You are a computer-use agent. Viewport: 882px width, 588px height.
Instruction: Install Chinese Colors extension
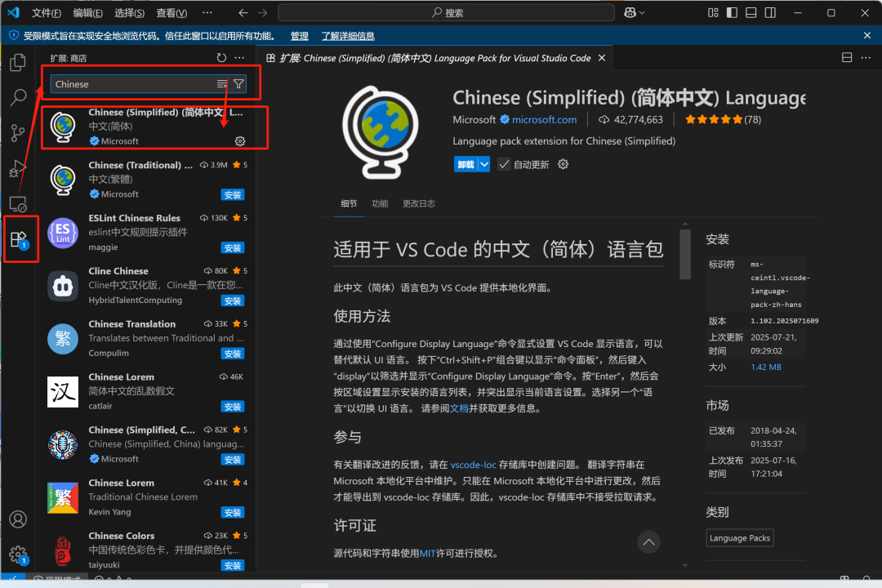coord(232,565)
